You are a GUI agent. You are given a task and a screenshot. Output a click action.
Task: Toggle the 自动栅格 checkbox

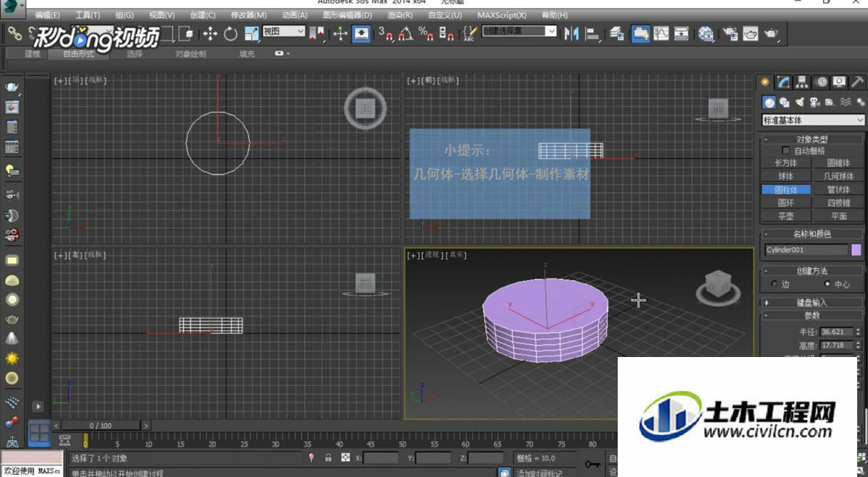786,151
